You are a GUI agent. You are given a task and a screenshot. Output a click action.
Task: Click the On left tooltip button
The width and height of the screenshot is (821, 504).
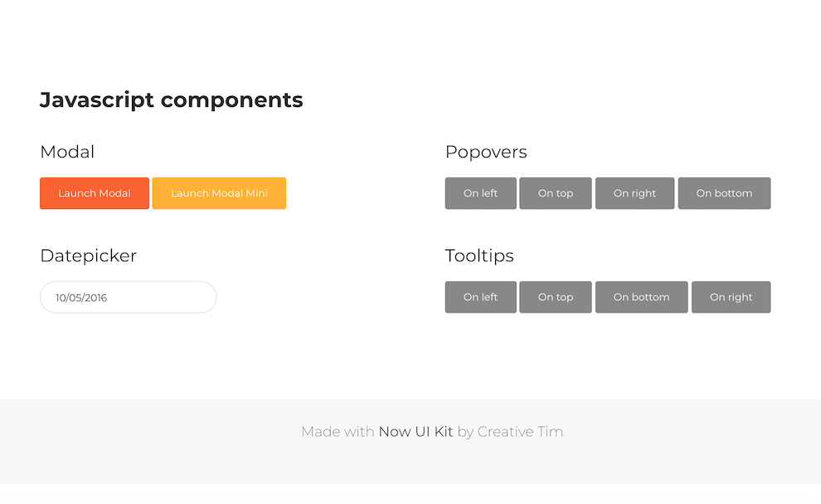click(x=480, y=297)
